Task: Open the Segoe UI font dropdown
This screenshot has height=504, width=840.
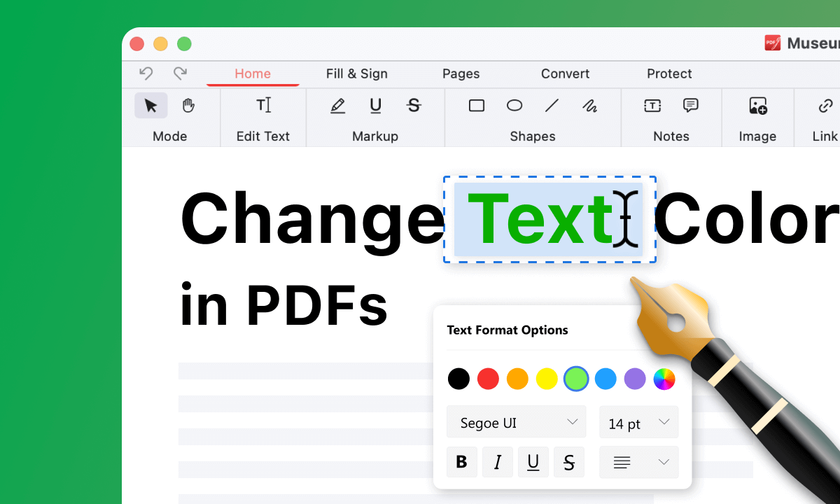Action: 519,423
